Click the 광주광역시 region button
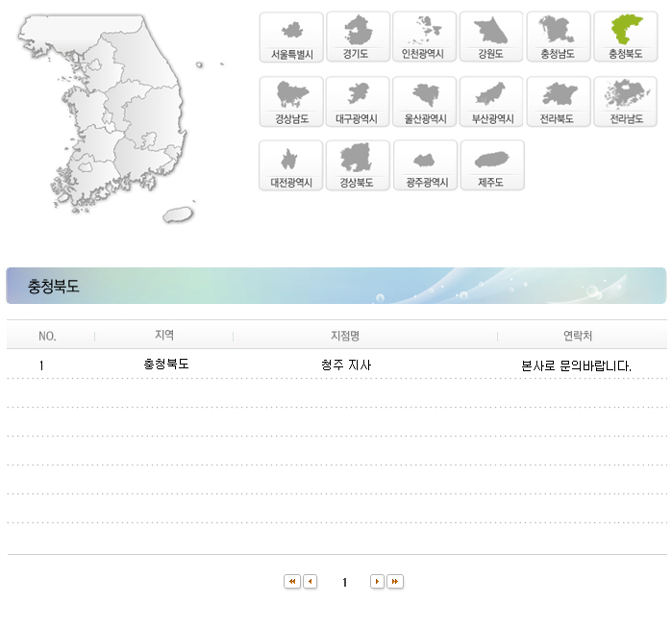 (x=426, y=165)
